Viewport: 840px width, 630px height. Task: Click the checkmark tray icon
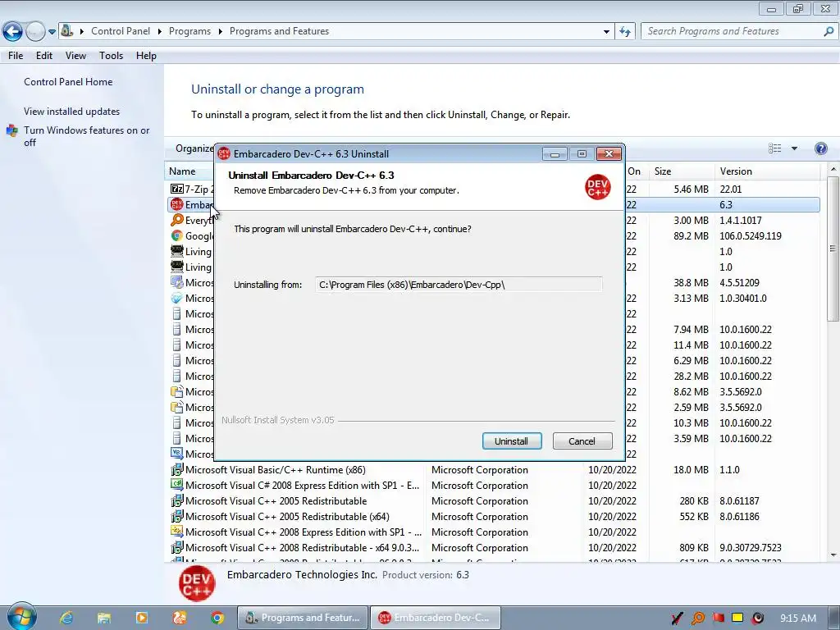point(677,619)
